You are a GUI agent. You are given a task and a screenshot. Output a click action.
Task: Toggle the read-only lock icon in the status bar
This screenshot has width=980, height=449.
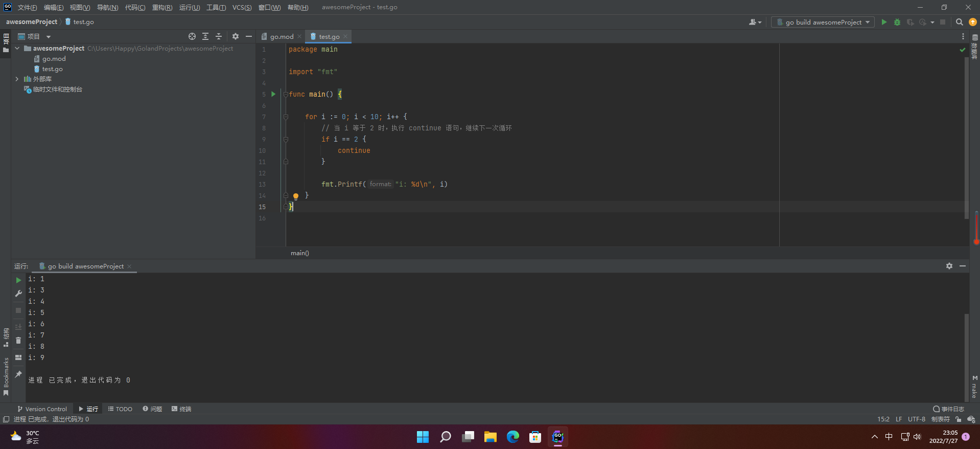point(958,419)
